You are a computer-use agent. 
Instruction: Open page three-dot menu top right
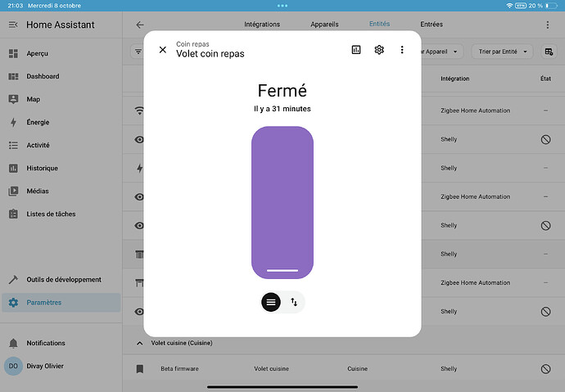(547, 25)
